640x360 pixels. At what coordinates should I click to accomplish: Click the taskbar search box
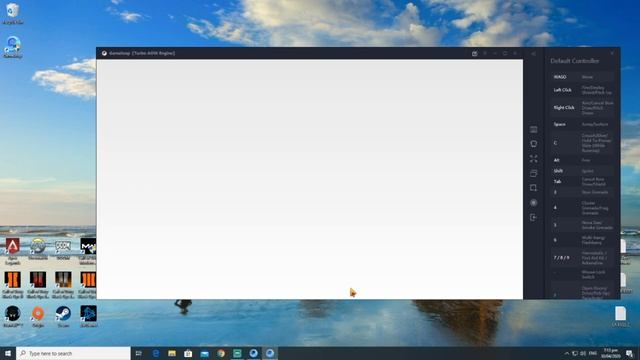73,353
